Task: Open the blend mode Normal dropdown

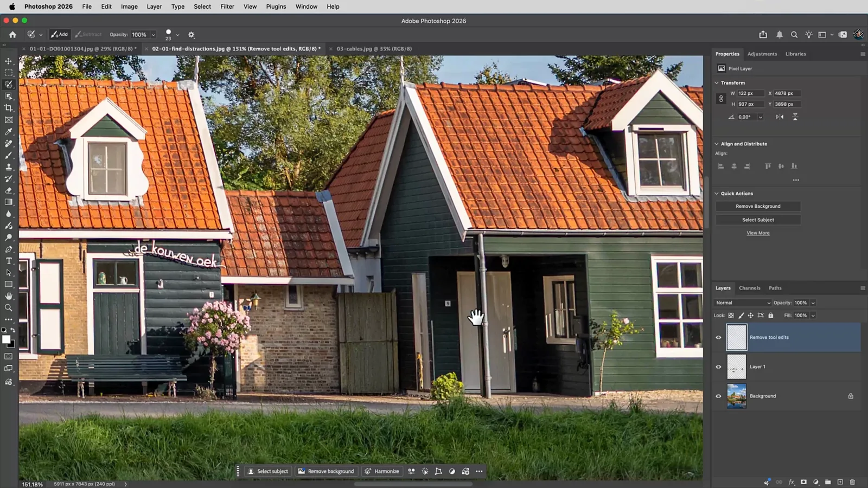Action: point(743,303)
